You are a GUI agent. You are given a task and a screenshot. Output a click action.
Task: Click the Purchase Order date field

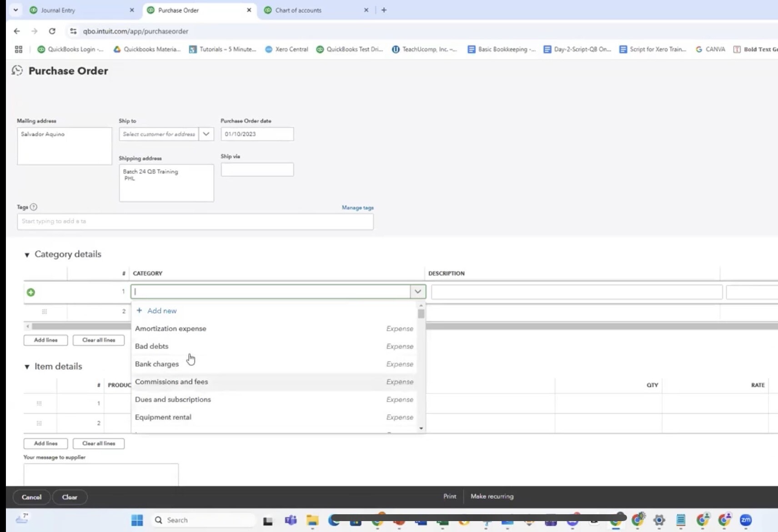click(257, 134)
